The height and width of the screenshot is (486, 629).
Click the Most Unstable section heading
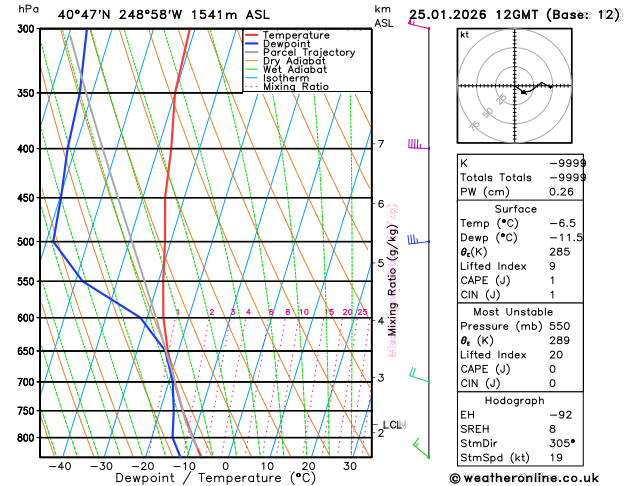pyautogui.click(x=513, y=312)
